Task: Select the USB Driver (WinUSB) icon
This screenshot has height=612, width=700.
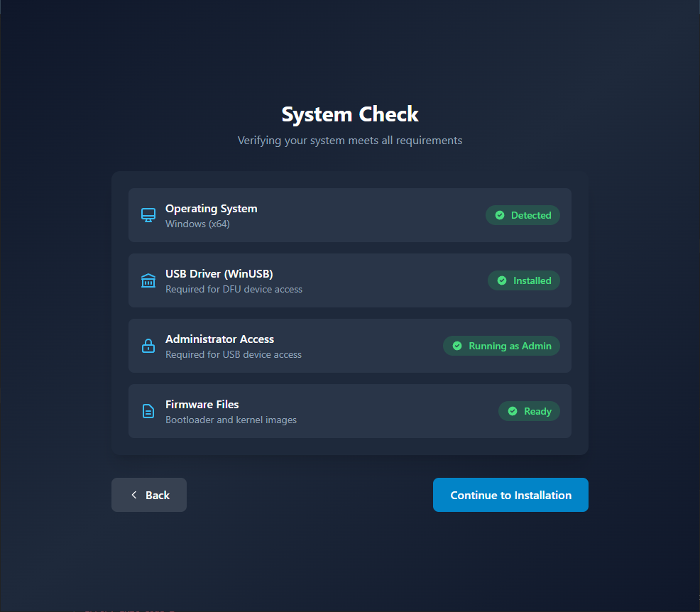Action: 148,280
